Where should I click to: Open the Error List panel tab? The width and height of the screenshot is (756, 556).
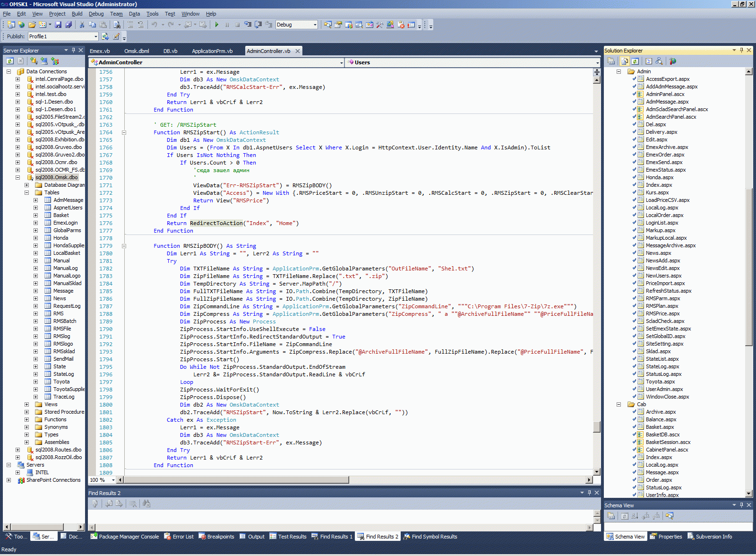tap(179, 537)
